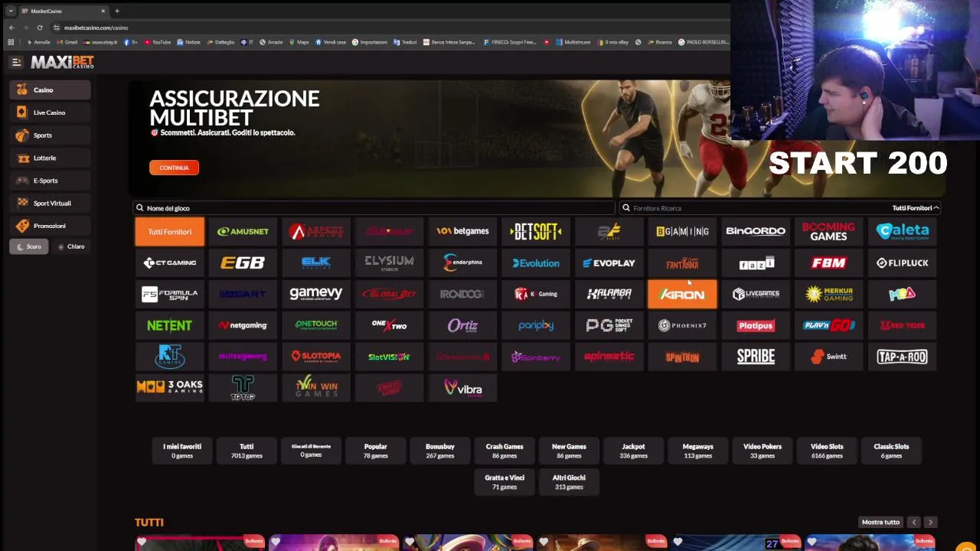Filter by the Tap-A-Roo provider logo
Image resolution: width=980 pixels, height=551 pixels.
click(x=902, y=357)
